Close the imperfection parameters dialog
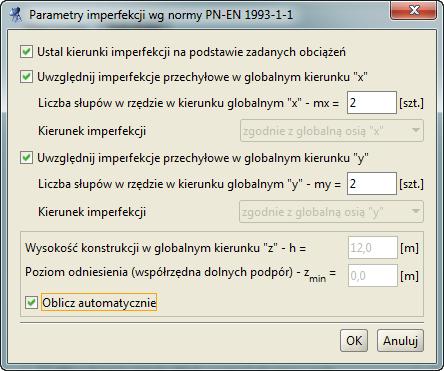 click(x=414, y=10)
